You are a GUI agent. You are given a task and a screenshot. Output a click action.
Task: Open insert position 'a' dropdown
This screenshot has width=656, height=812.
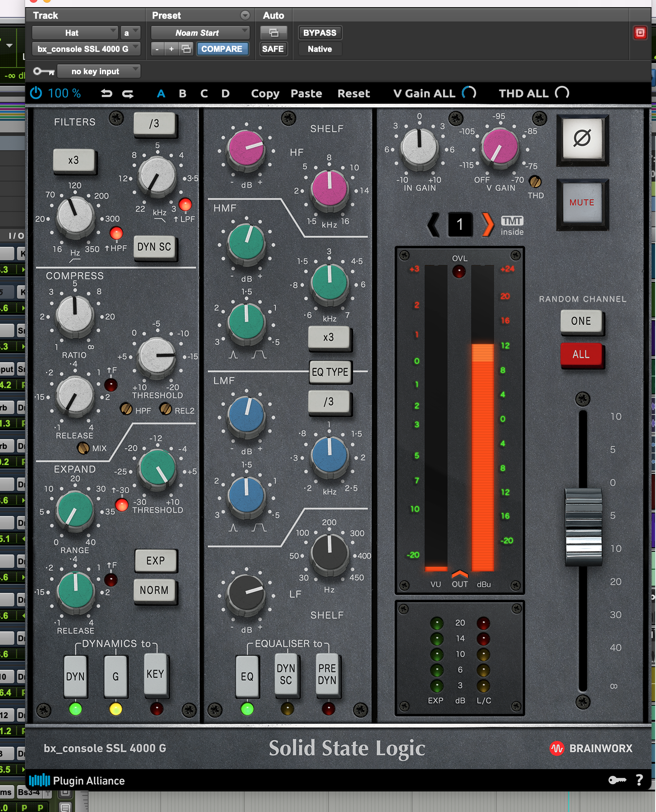point(130,33)
